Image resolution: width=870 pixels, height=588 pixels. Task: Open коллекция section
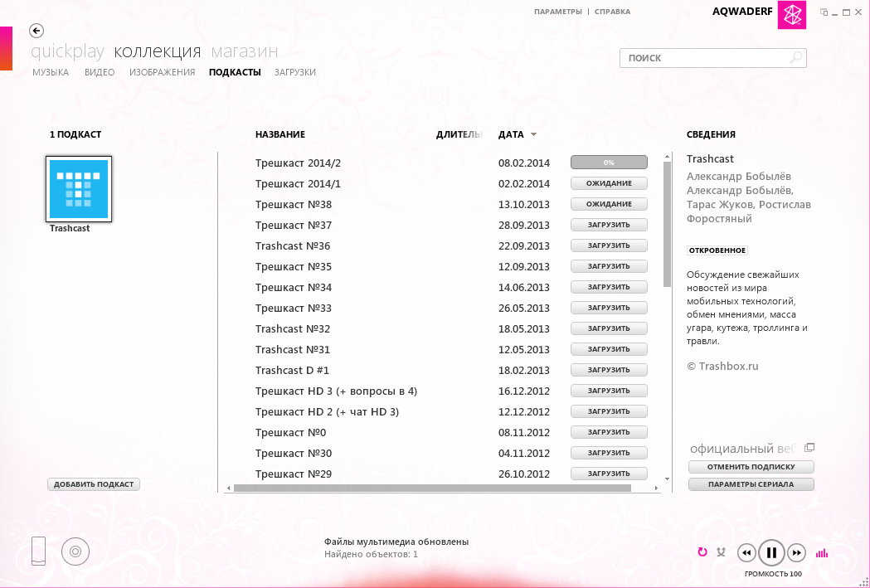157,51
